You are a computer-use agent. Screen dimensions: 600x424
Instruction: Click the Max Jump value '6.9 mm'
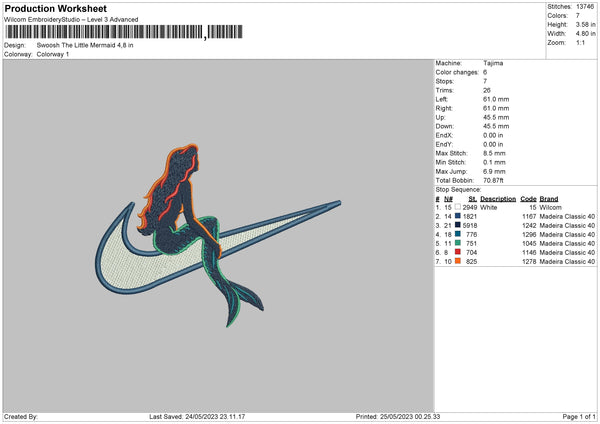coord(494,171)
